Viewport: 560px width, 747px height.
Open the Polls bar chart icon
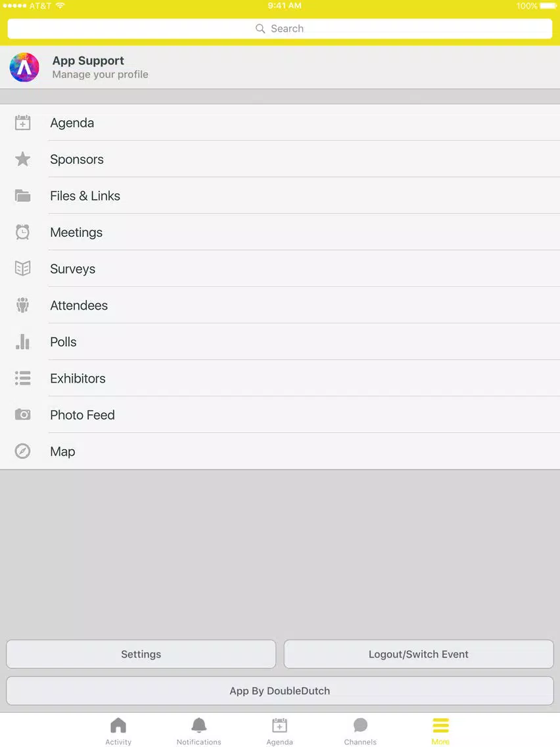[x=22, y=341]
